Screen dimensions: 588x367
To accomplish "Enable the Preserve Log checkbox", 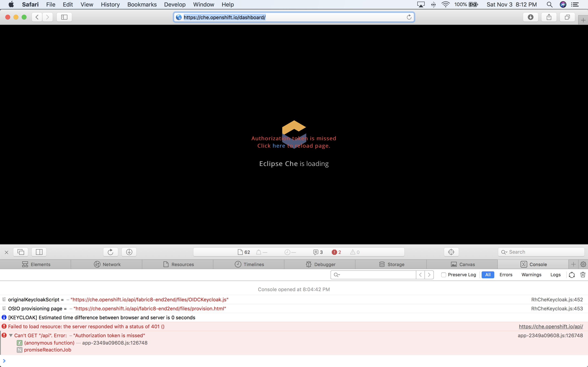I will (444, 275).
